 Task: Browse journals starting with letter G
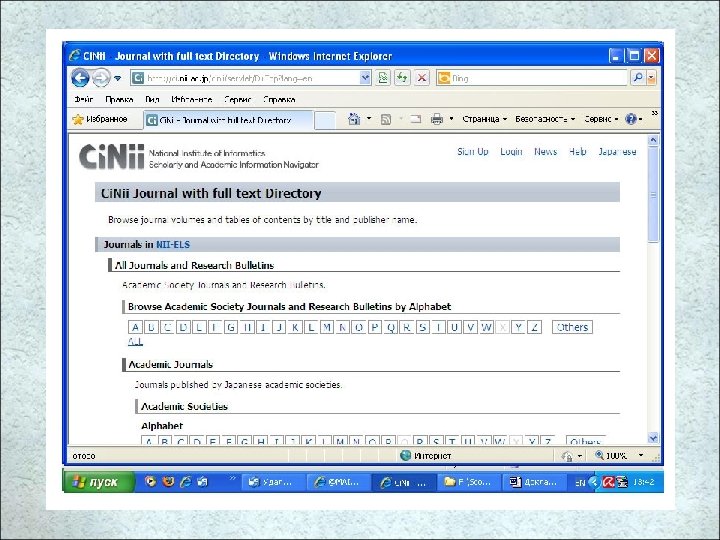[x=231, y=327]
